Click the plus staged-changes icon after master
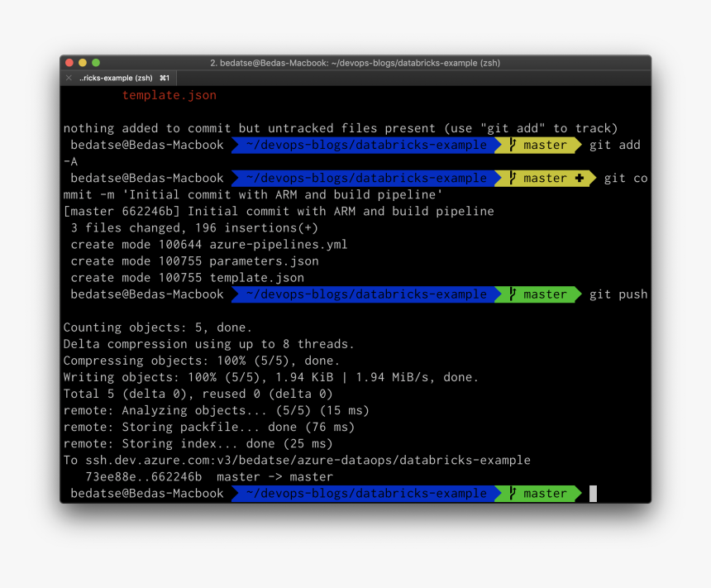711x588 pixels. pos(579,179)
